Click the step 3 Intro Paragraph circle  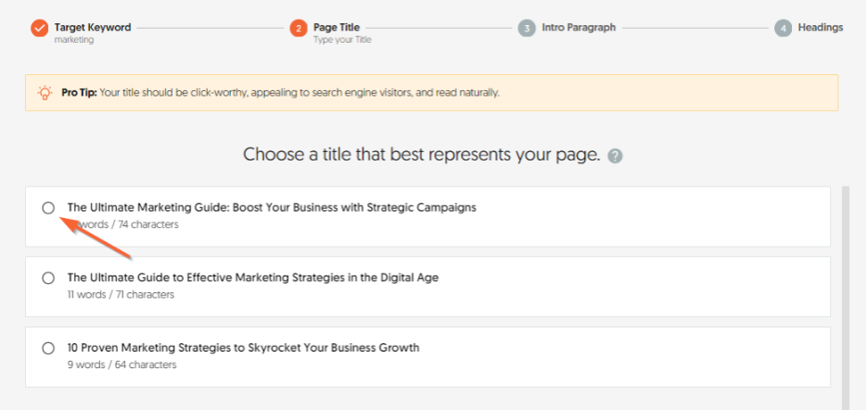(x=527, y=28)
